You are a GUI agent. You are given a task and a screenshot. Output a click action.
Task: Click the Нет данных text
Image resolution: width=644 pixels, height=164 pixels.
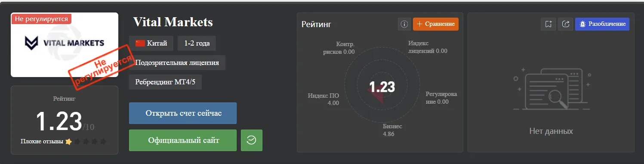551,131
